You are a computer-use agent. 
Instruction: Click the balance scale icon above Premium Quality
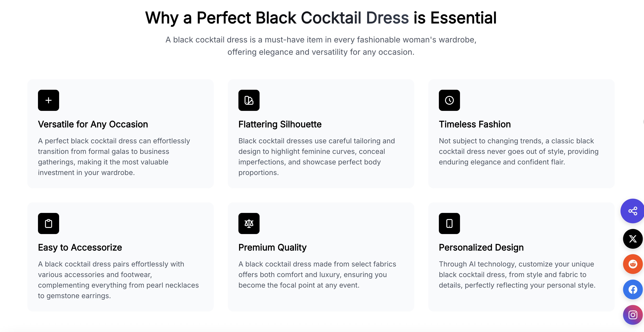click(x=249, y=223)
